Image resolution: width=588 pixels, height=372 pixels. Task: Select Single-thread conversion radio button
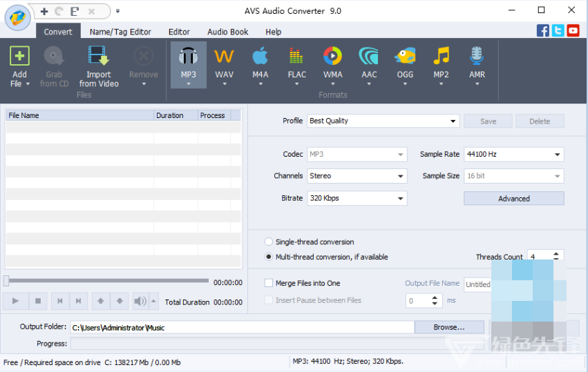(269, 242)
